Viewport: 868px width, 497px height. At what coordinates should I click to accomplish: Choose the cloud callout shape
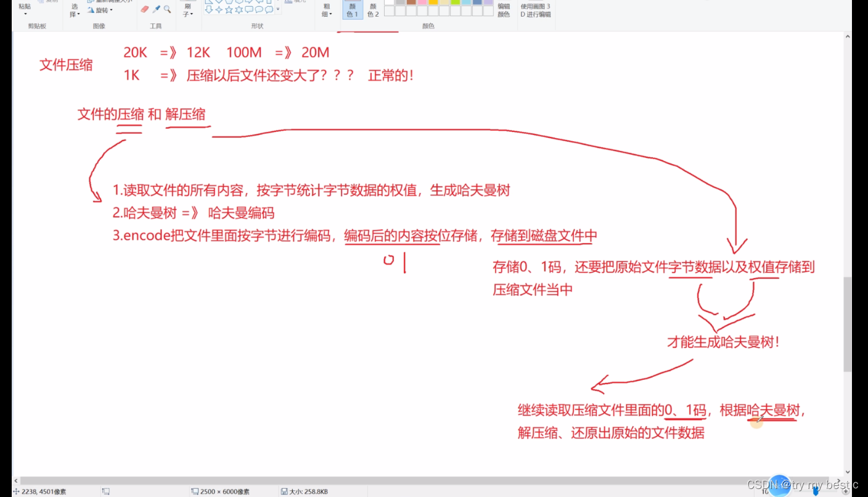[269, 9]
